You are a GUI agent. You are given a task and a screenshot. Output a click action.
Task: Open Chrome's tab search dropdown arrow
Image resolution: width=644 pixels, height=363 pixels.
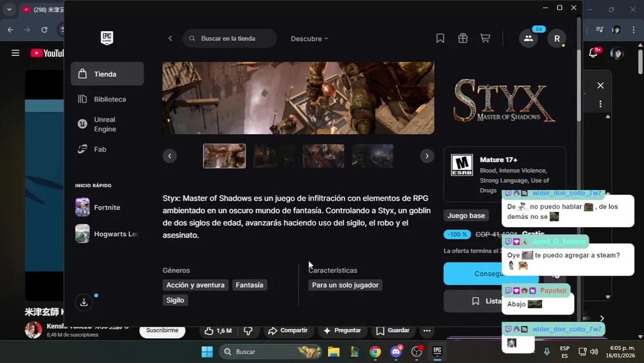coord(9,9)
